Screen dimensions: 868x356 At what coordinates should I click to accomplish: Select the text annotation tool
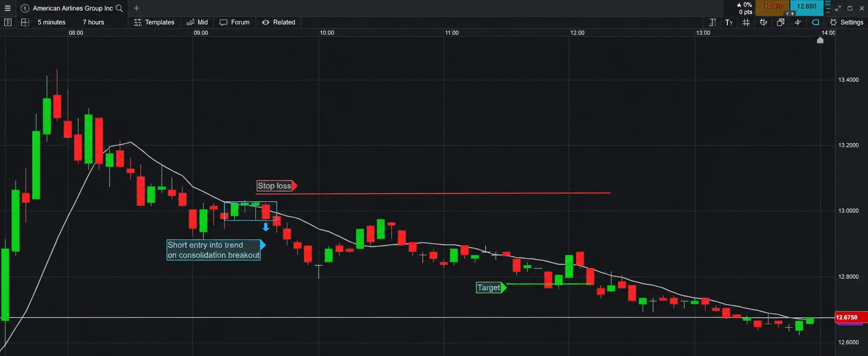[729, 22]
